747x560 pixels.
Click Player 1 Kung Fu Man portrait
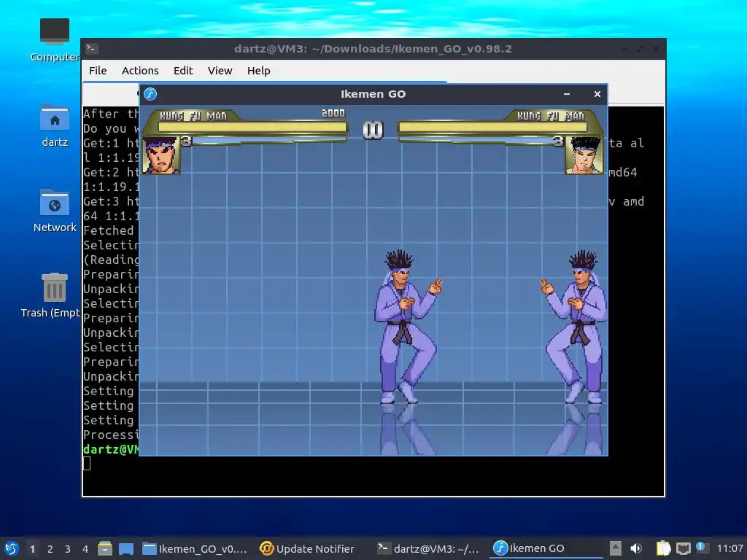pyautogui.click(x=161, y=155)
